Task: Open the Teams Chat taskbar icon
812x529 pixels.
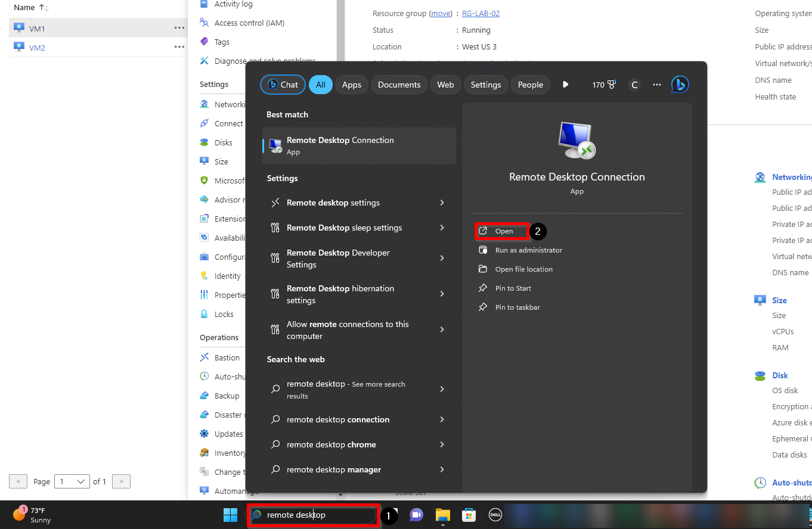Action: [416, 515]
